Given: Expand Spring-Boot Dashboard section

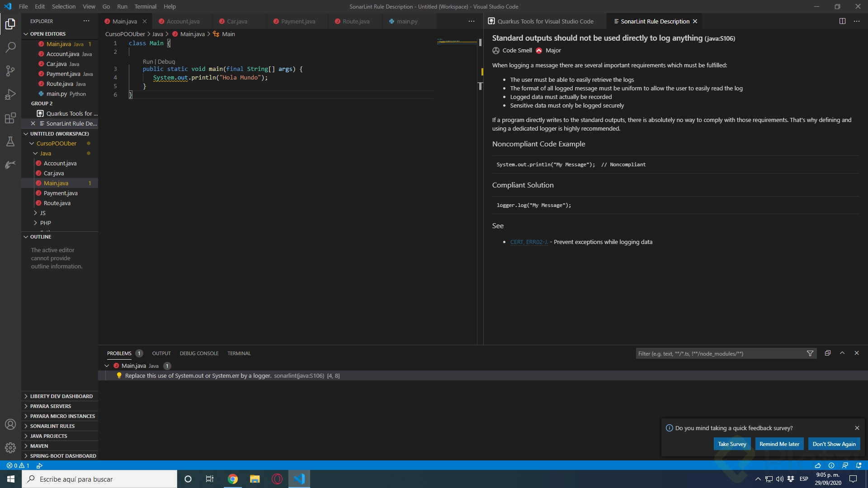Looking at the screenshot, I should coord(60,456).
